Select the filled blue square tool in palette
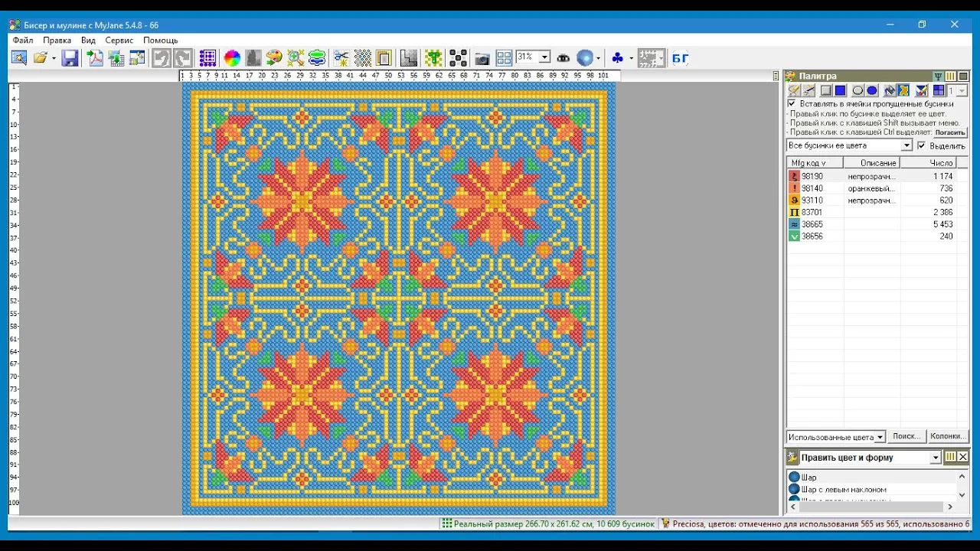Viewport: 980px width, 551px height. coord(840,90)
